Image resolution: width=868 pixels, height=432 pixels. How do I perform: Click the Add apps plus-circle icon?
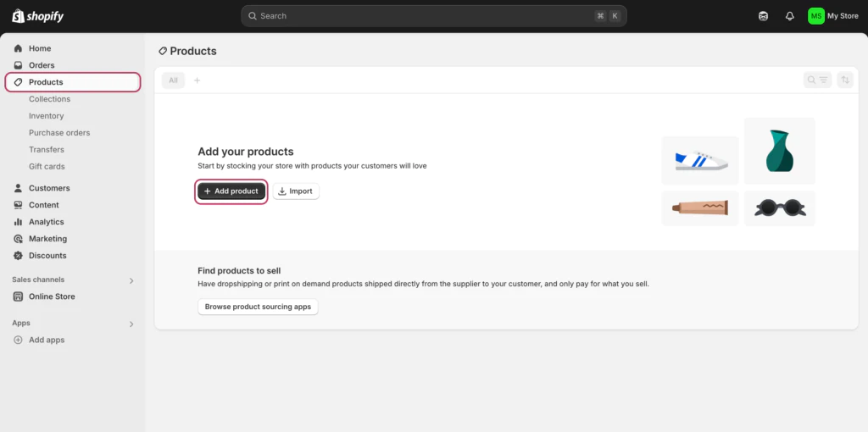(x=19, y=341)
